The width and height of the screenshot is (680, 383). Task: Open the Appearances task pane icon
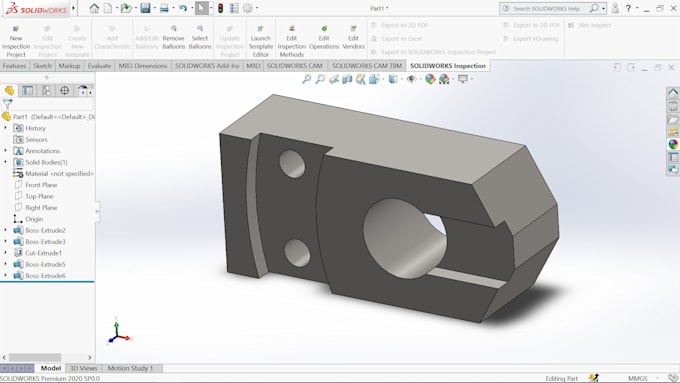pos(673,144)
